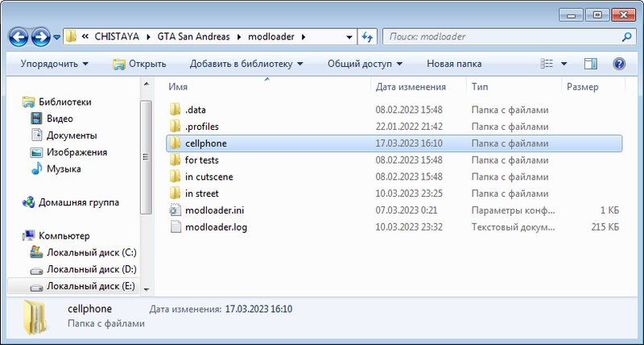Click the cellphone folder thumbnail in details pane
644x345 pixels.
pos(35,316)
